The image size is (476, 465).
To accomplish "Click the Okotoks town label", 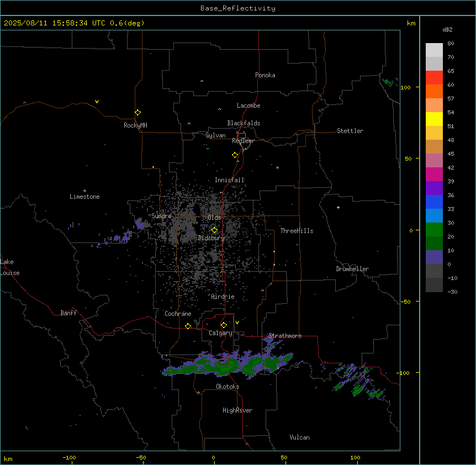I will (x=228, y=387).
